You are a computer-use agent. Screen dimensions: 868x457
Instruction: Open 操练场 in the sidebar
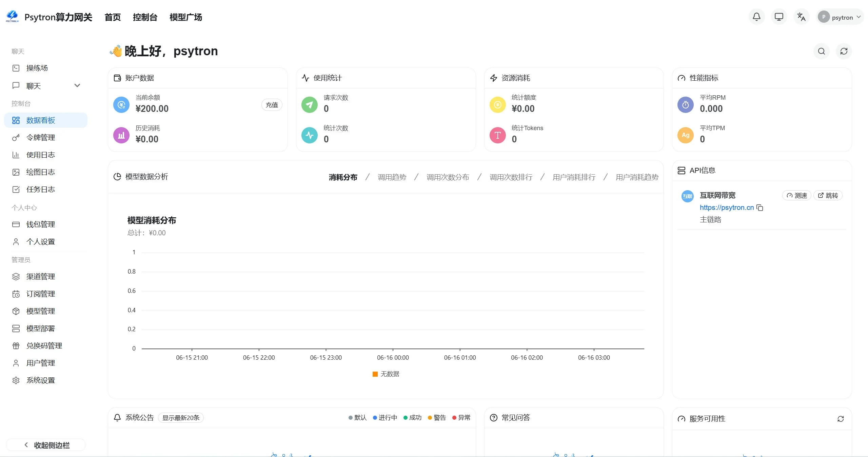46,68
